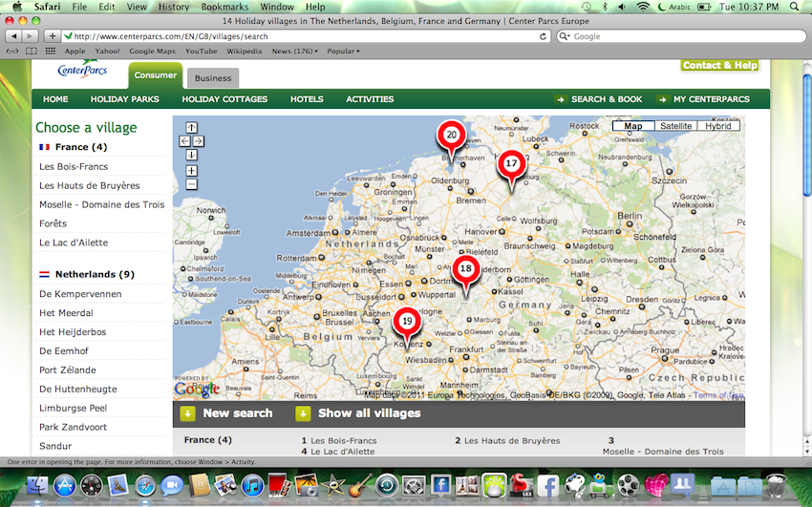
Task: Click map marker number 19
Action: coord(407,322)
